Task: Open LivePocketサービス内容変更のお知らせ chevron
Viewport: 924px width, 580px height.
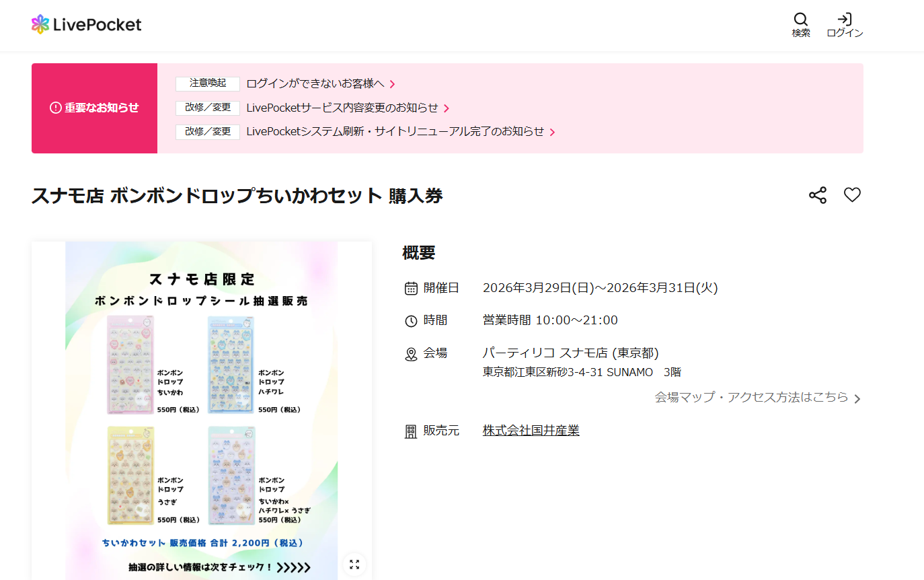Action: point(344,108)
